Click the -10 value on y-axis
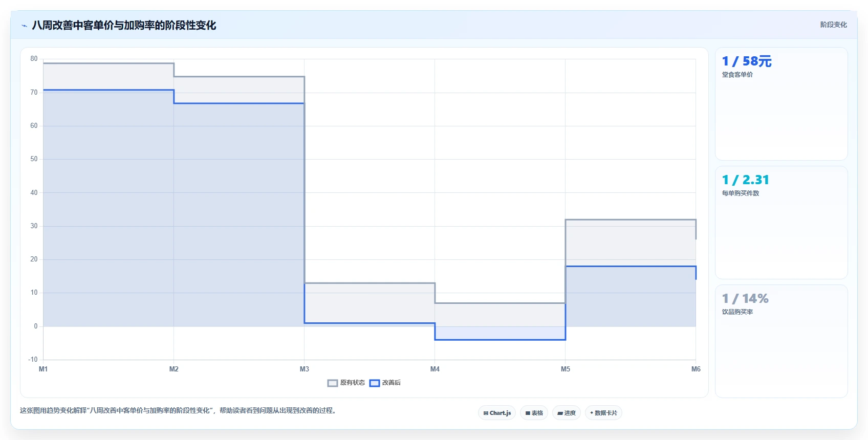 pyautogui.click(x=33, y=360)
